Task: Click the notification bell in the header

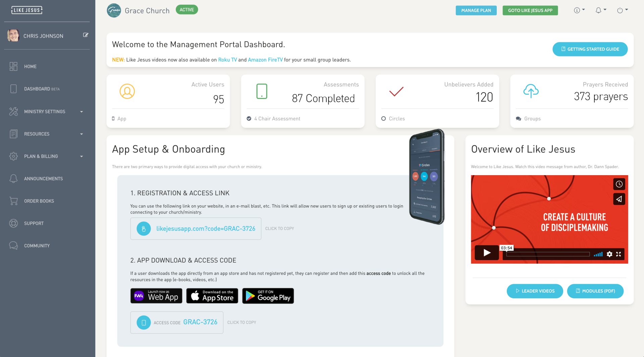Action: point(598,10)
